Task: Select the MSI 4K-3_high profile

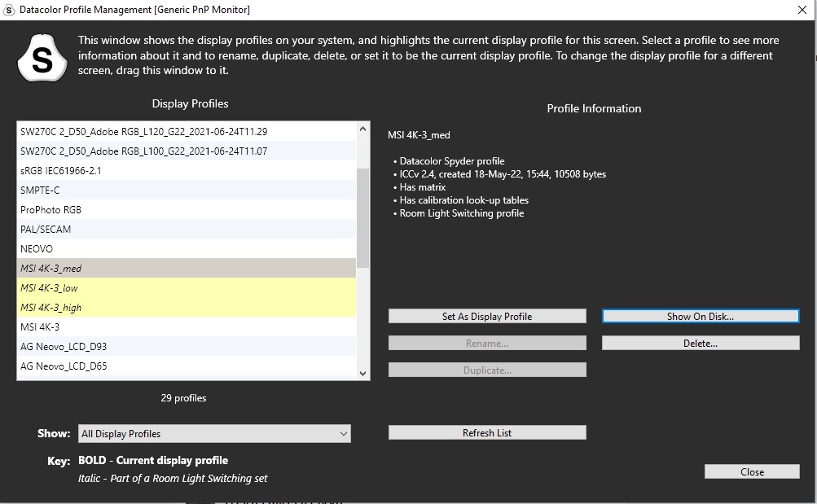Action: coord(187,307)
